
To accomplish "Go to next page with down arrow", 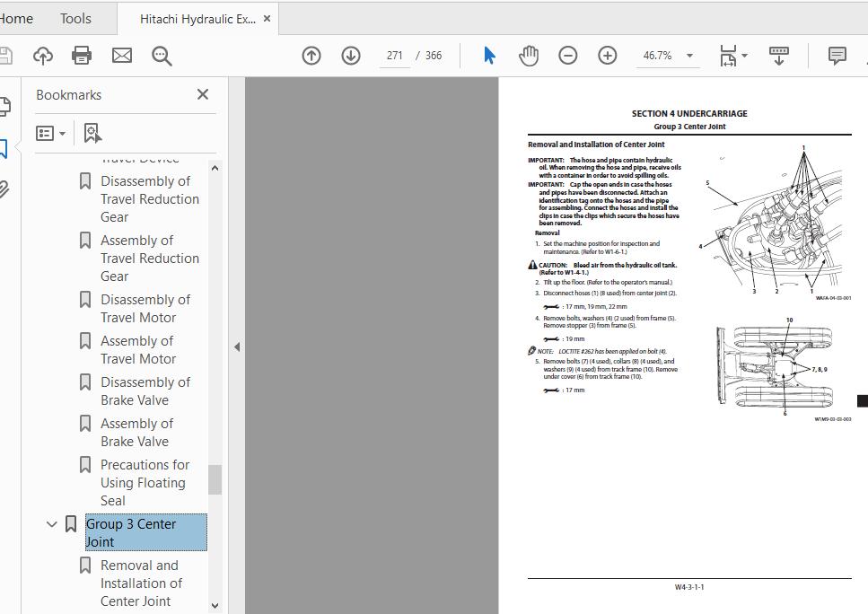I will coord(350,56).
